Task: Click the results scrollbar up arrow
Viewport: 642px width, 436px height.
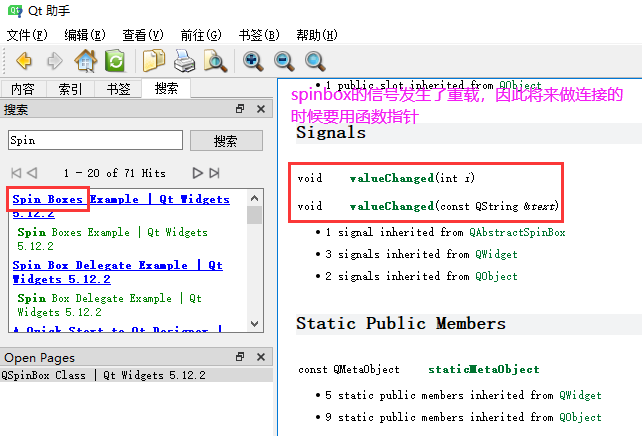Action: point(254,199)
